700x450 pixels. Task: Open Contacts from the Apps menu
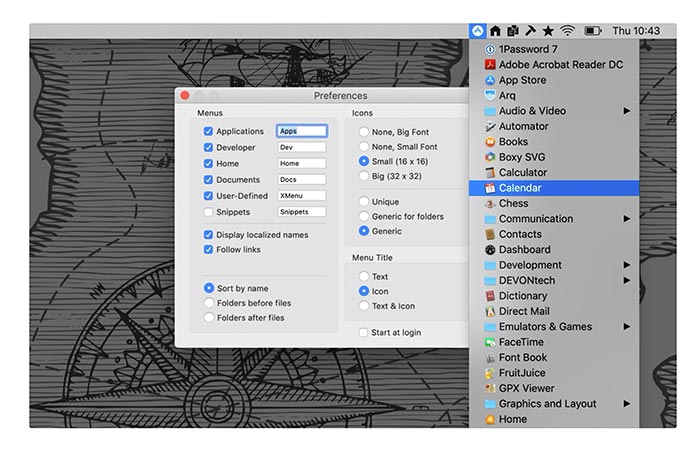tap(554, 234)
